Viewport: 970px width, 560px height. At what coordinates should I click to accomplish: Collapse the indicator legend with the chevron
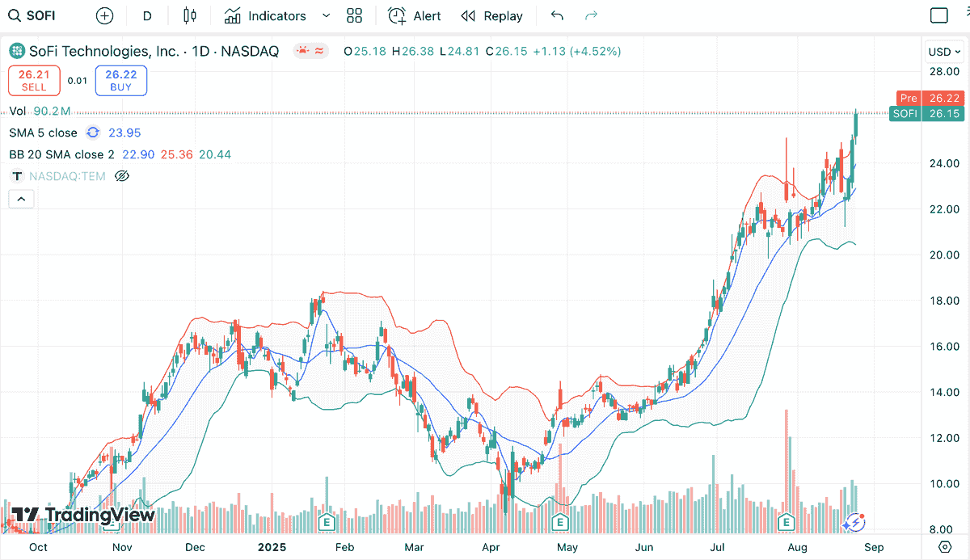(x=21, y=199)
